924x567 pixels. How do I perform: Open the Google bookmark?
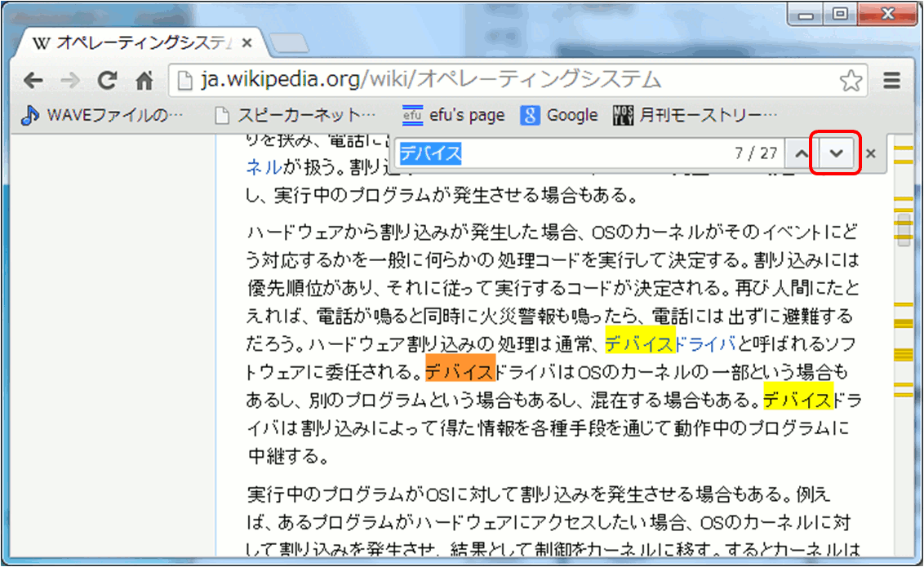pos(560,115)
